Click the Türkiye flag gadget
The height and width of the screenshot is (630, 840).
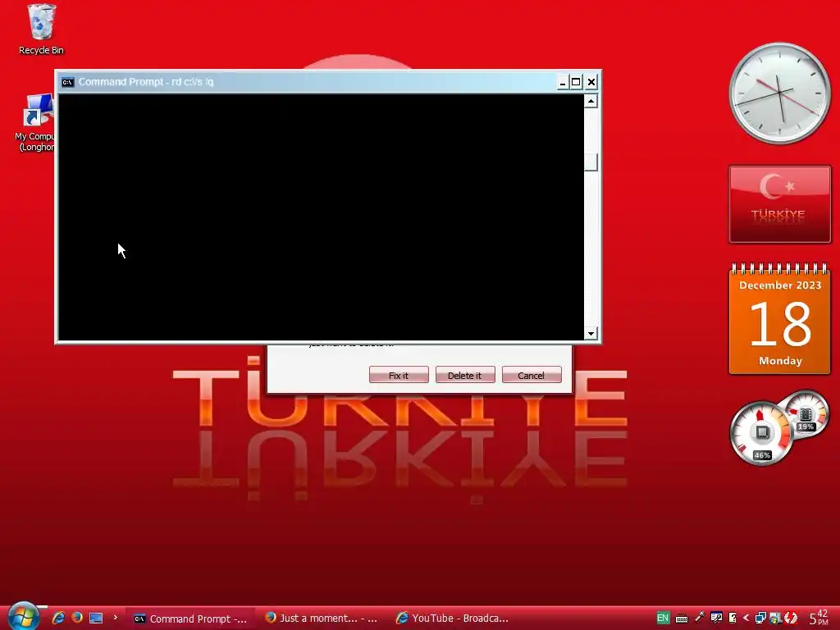click(779, 204)
